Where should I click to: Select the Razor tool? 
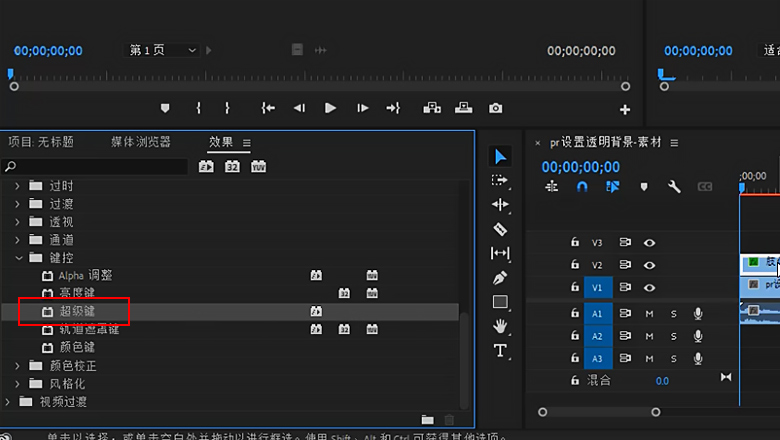pos(500,229)
